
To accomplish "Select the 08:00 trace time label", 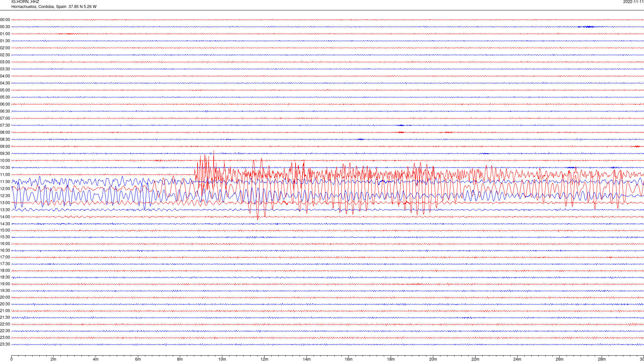I will (x=5, y=132).
